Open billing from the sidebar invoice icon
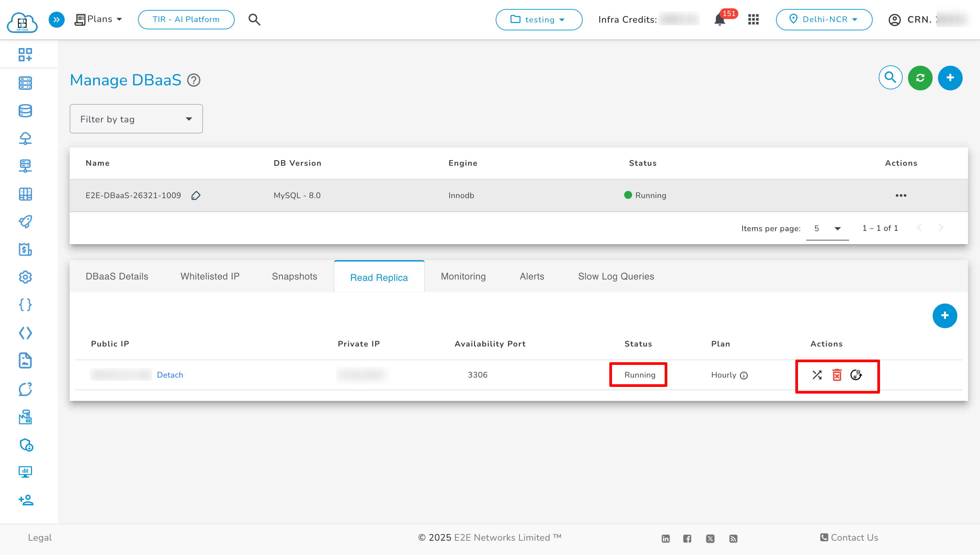The width and height of the screenshot is (980, 555). pos(25,250)
